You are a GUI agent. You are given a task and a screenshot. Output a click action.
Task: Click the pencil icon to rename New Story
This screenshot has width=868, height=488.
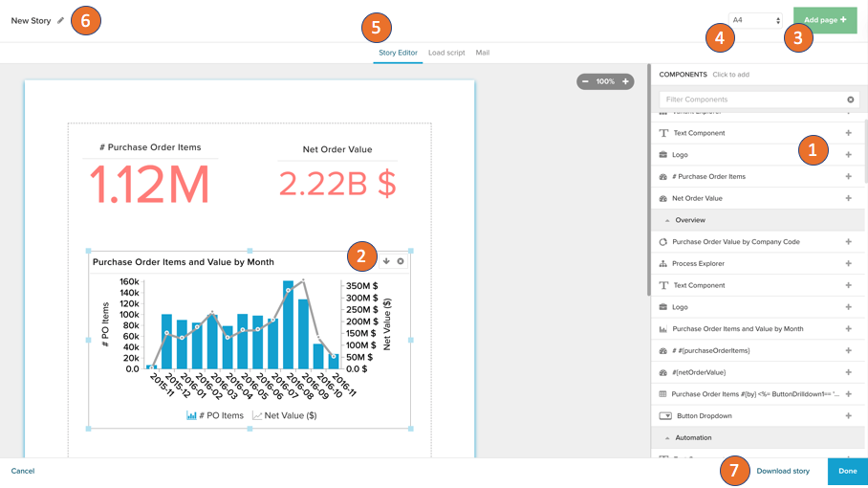pos(61,20)
